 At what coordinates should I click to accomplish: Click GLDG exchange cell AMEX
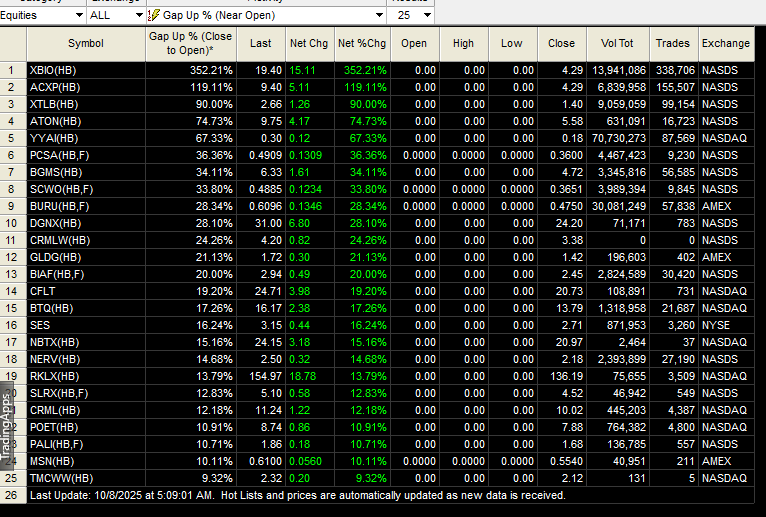point(716,257)
